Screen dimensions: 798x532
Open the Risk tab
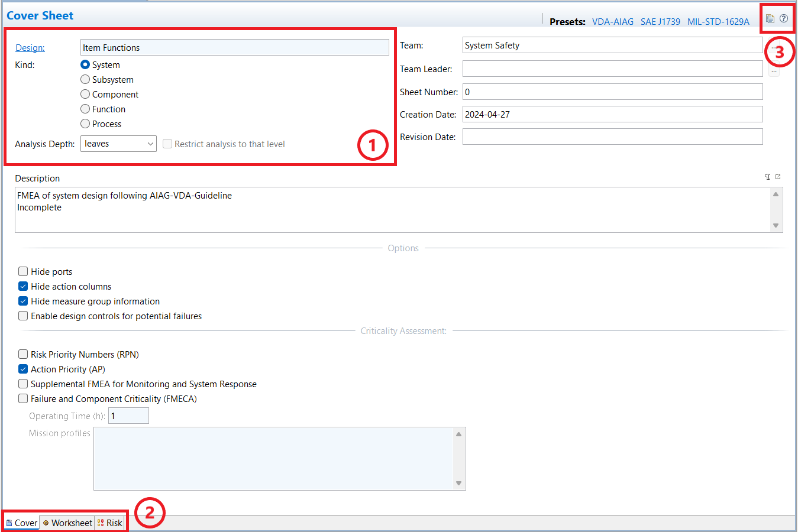coord(110,523)
